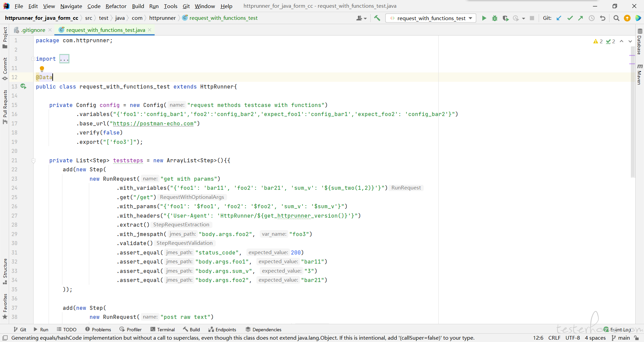Go to previous highlighted error arrow
The image size is (644, 342).
coord(622,41)
